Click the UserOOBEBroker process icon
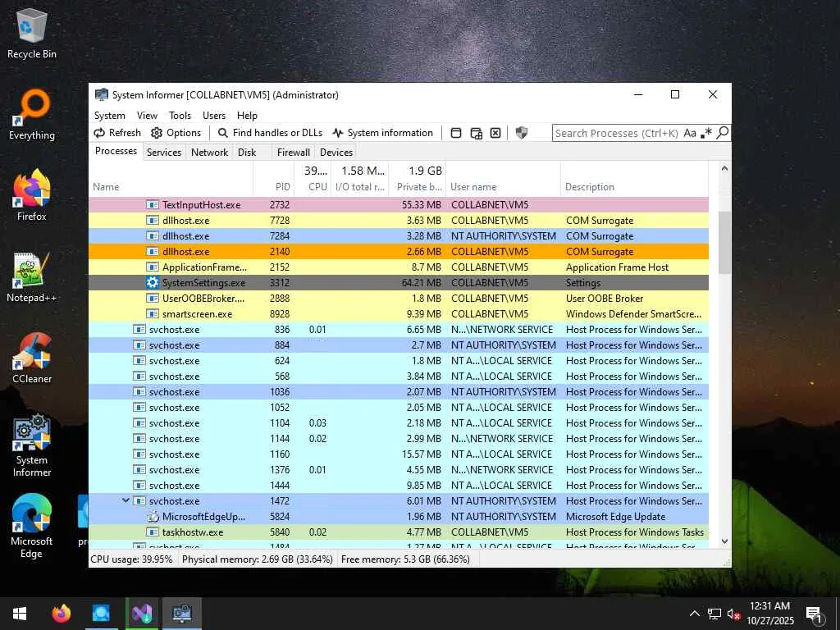840x630 pixels. [153, 299]
